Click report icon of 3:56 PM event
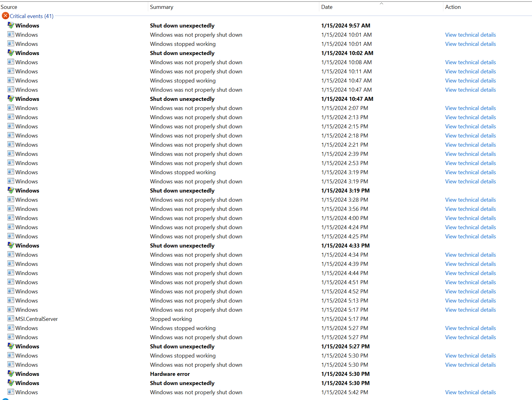This screenshot has width=532, height=400. pos(11,208)
